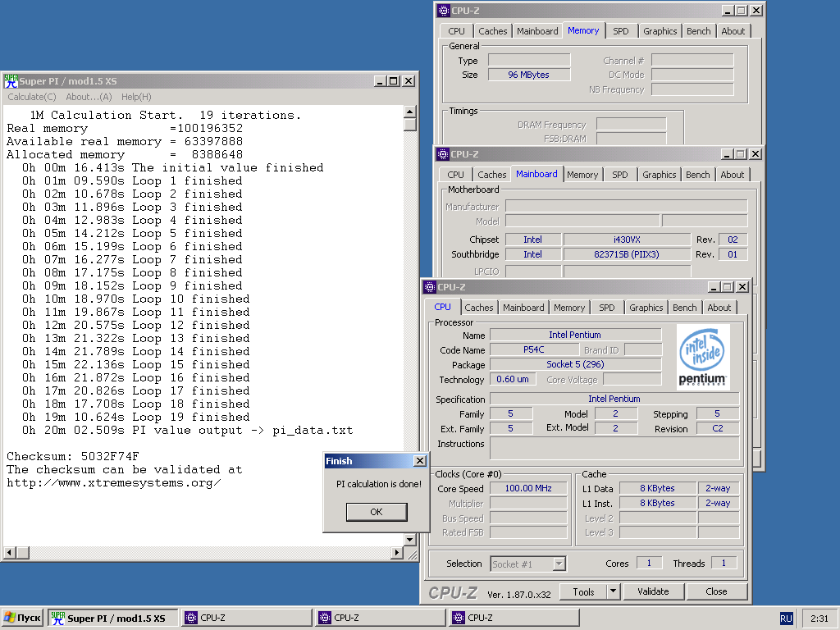The height and width of the screenshot is (630, 840).
Task: Open the Calculate(C) menu
Action: pyautogui.click(x=32, y=97)
